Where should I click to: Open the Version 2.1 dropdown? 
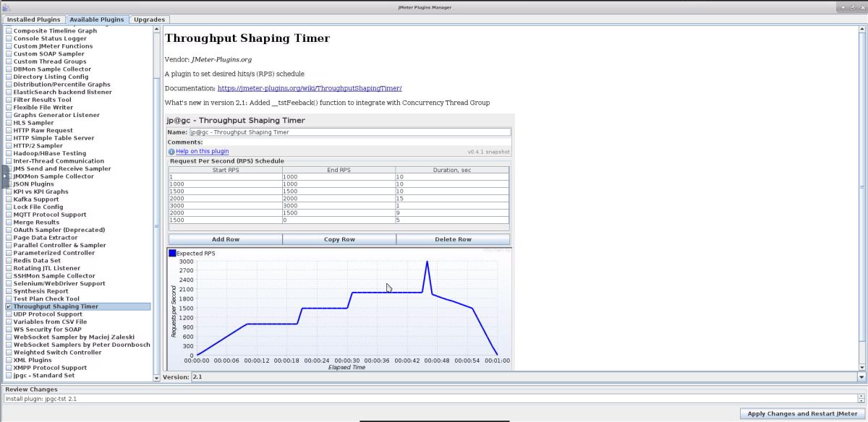(x=861, y=377)
